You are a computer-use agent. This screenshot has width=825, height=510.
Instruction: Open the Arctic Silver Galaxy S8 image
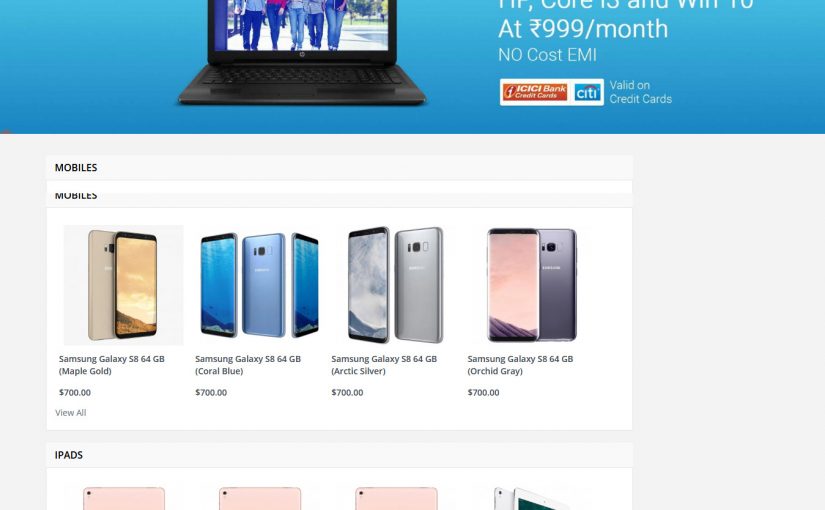396,285
